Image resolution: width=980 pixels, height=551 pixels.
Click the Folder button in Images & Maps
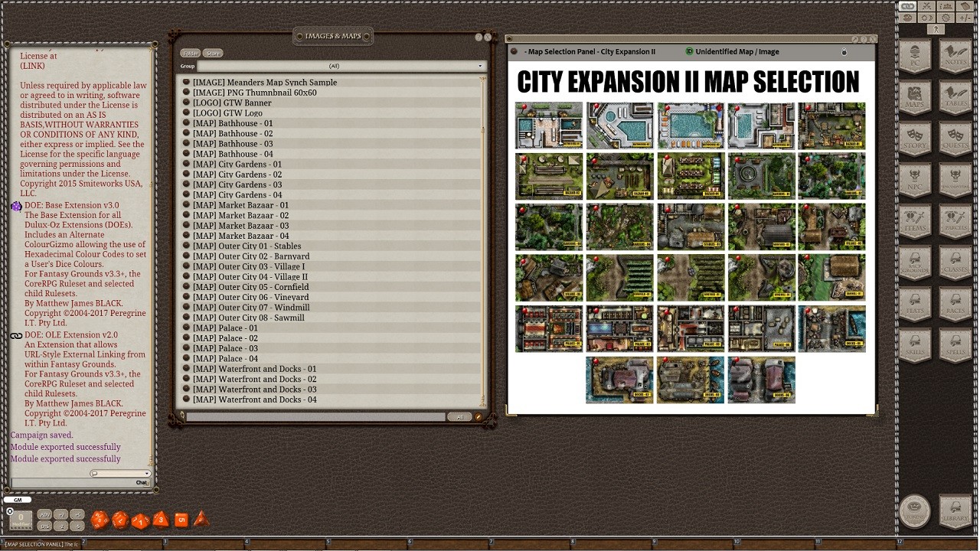coord(190,53)
